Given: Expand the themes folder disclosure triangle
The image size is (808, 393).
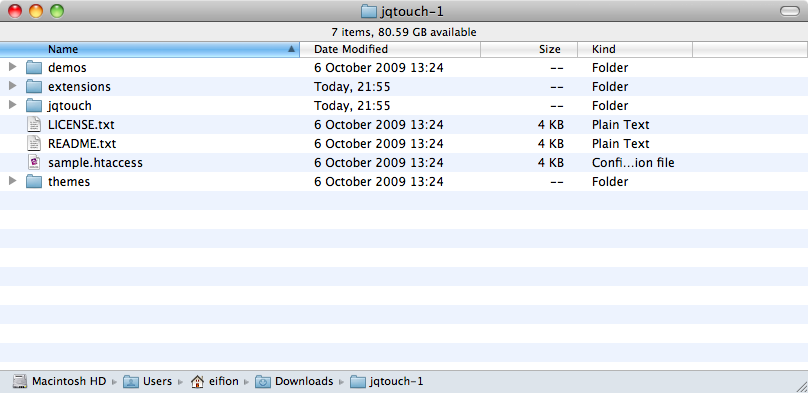Looking at the screenshot, I should pyautogui.click(x=13, y=181).
